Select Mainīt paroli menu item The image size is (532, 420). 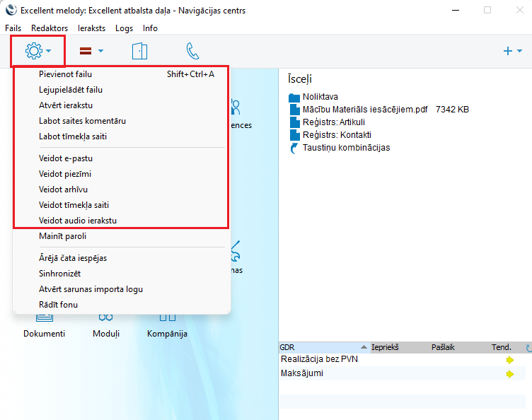pyautogui.click(x=62, y=236)
